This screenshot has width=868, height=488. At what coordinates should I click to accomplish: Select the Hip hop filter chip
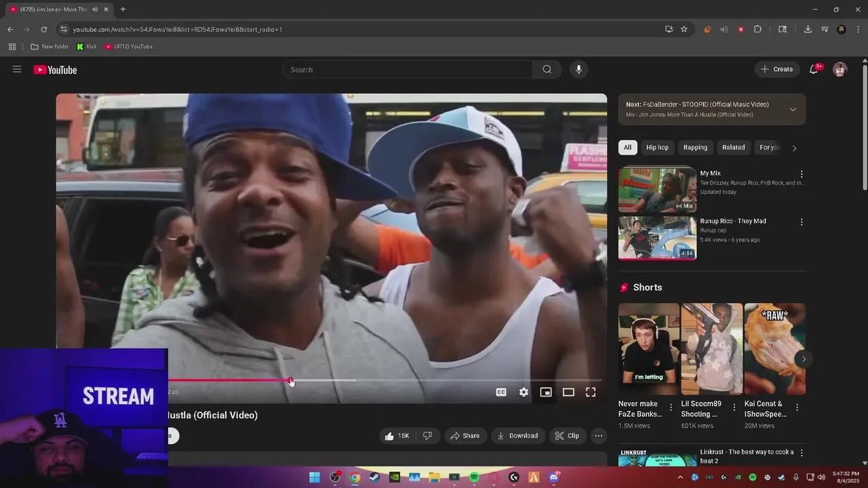[x=657, y=148]
